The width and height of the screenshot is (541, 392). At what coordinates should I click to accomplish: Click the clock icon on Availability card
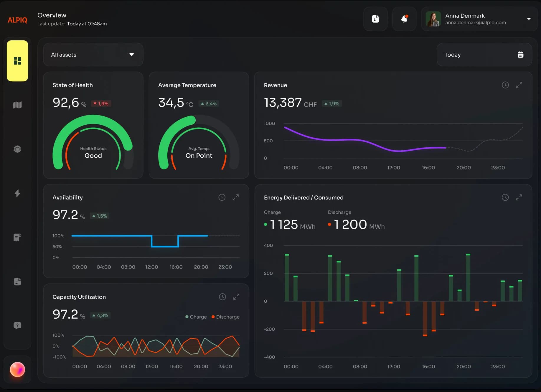point(222,197)
